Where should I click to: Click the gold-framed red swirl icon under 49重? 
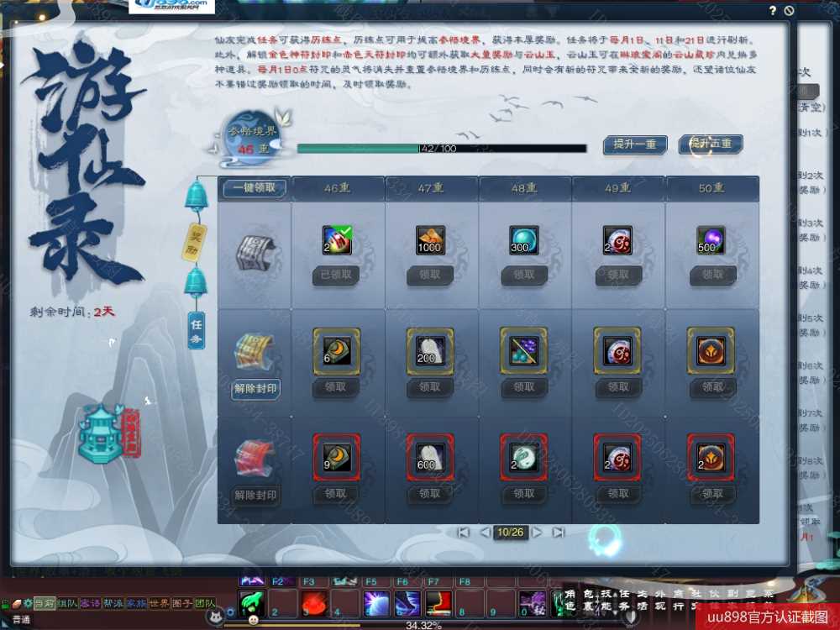617,351
